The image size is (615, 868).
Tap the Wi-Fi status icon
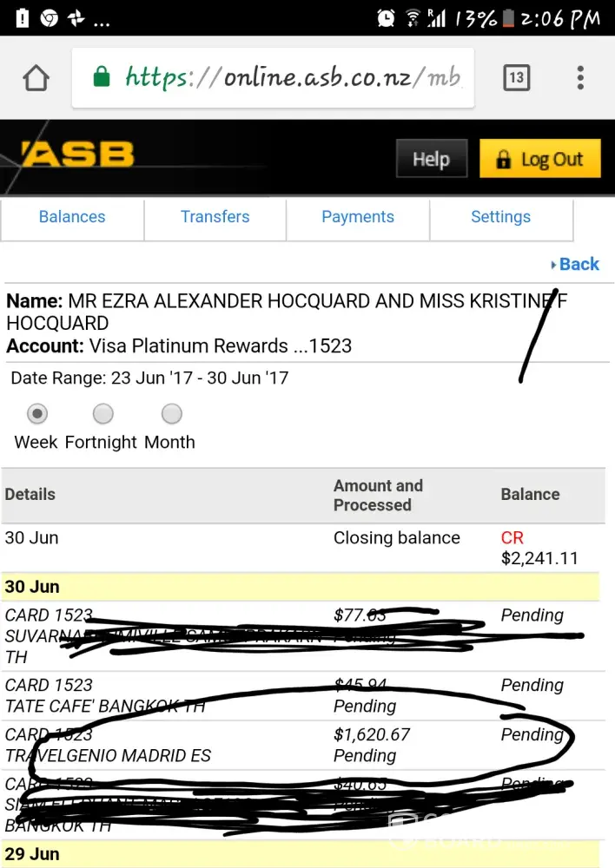413,18
